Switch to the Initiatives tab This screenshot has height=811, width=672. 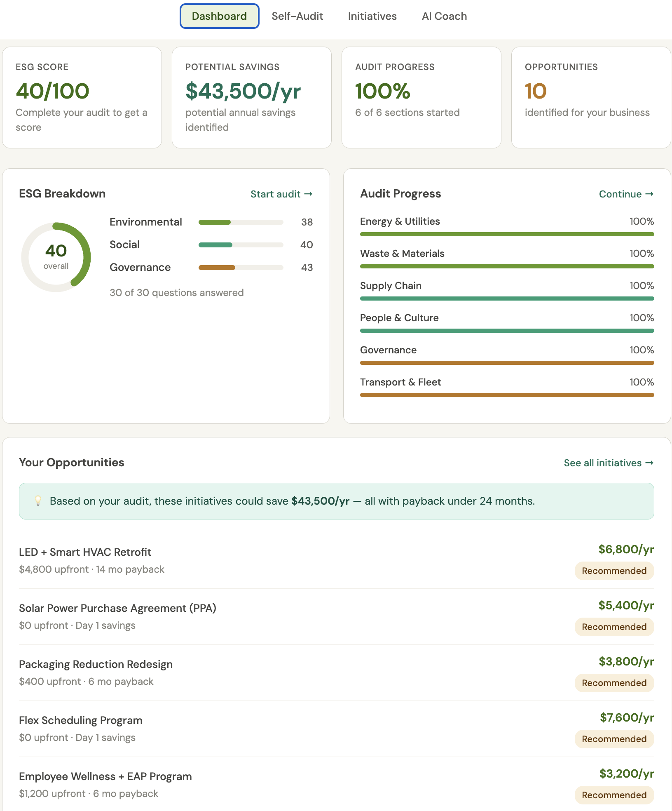point(372,16)
